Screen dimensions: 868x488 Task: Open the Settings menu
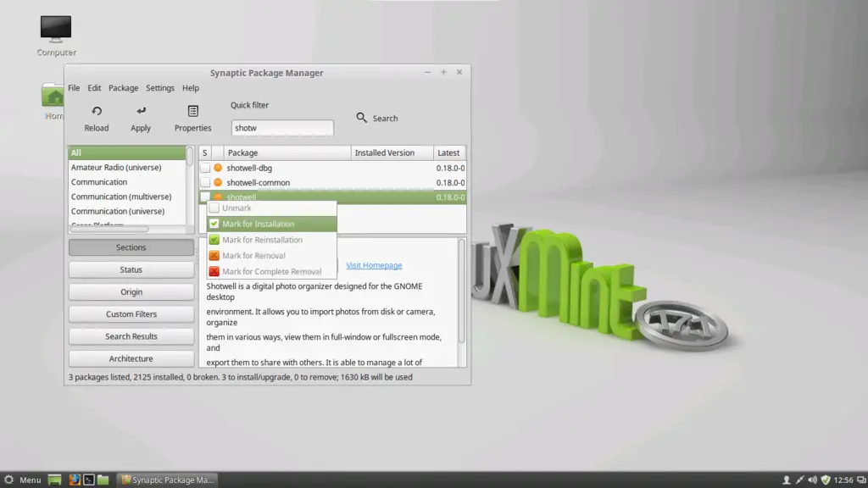pos(160,88)
